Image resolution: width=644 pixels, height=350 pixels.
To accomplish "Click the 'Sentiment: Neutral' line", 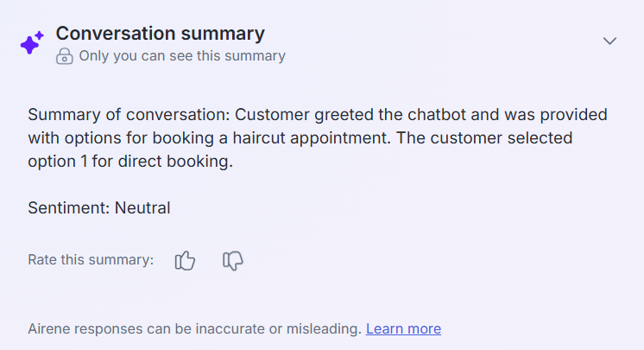I will [x=99, y=207].
